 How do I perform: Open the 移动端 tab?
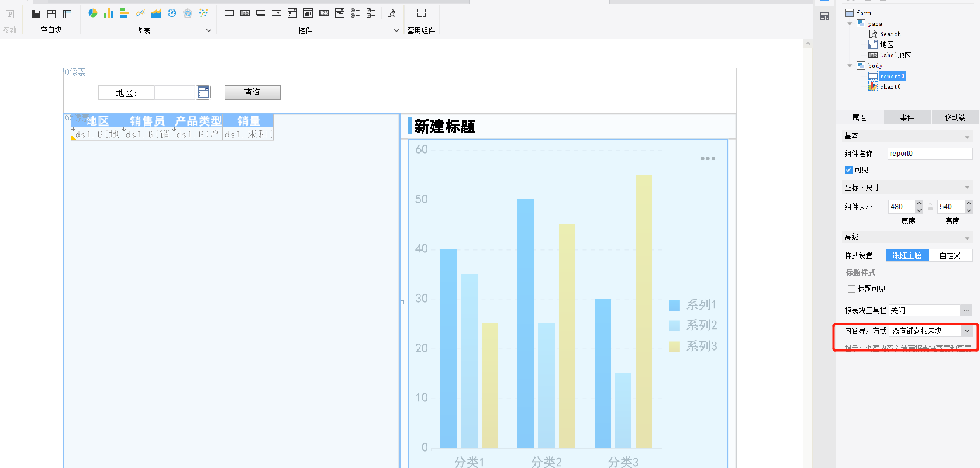[x=955, y=117]
